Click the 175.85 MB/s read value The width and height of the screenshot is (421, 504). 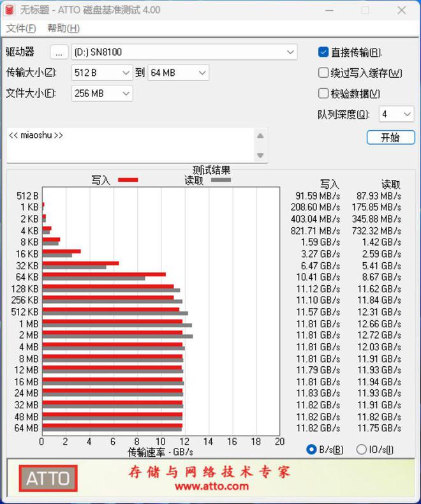coord(376,207)
